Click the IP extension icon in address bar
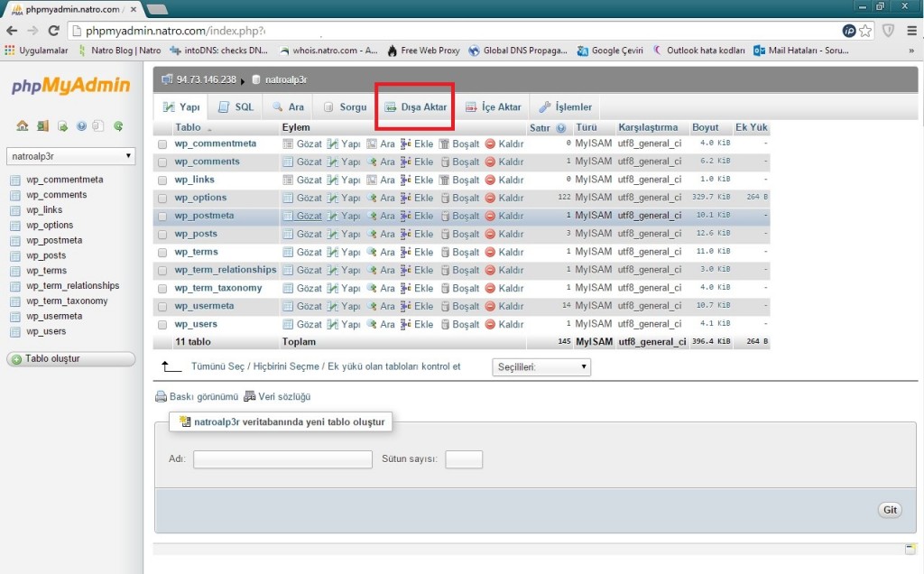Image resolution: width=924 pixels, height=574 pixels. pos(848,31)
